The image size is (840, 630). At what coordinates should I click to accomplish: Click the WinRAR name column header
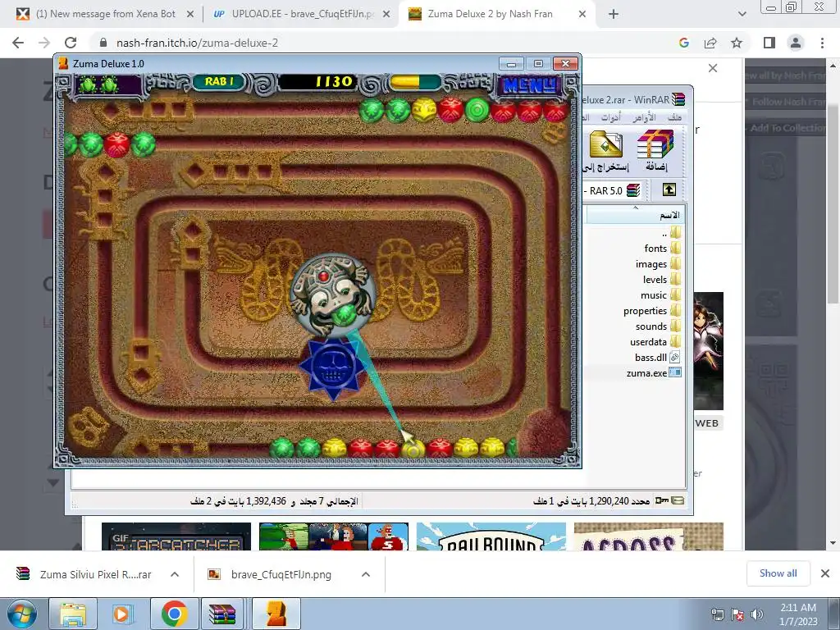pyautogui.click(x=636, y=215)
